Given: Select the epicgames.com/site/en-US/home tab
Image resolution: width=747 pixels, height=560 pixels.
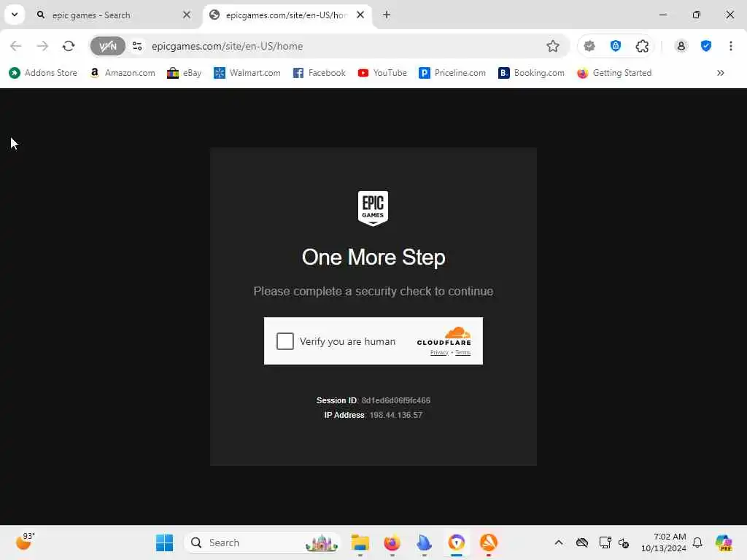Looking at the screenshot, I should pos(286,15).
